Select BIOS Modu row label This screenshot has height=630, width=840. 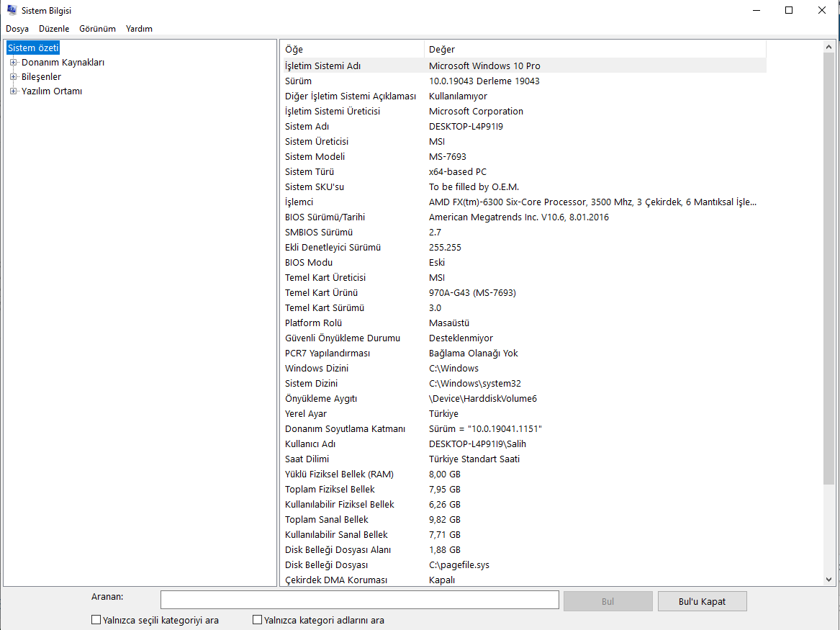[x=309, y=263]
